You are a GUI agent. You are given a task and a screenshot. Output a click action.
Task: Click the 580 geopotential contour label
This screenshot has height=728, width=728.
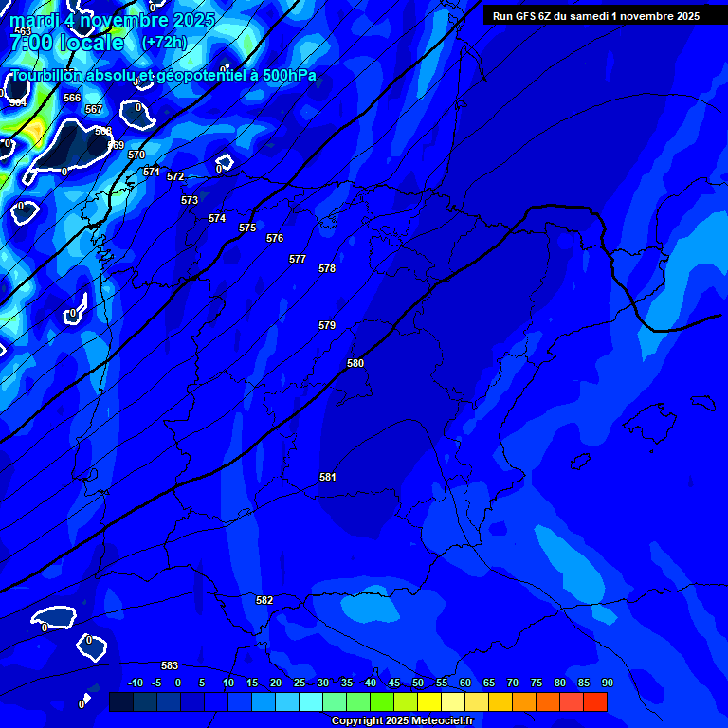coord(355,363)
